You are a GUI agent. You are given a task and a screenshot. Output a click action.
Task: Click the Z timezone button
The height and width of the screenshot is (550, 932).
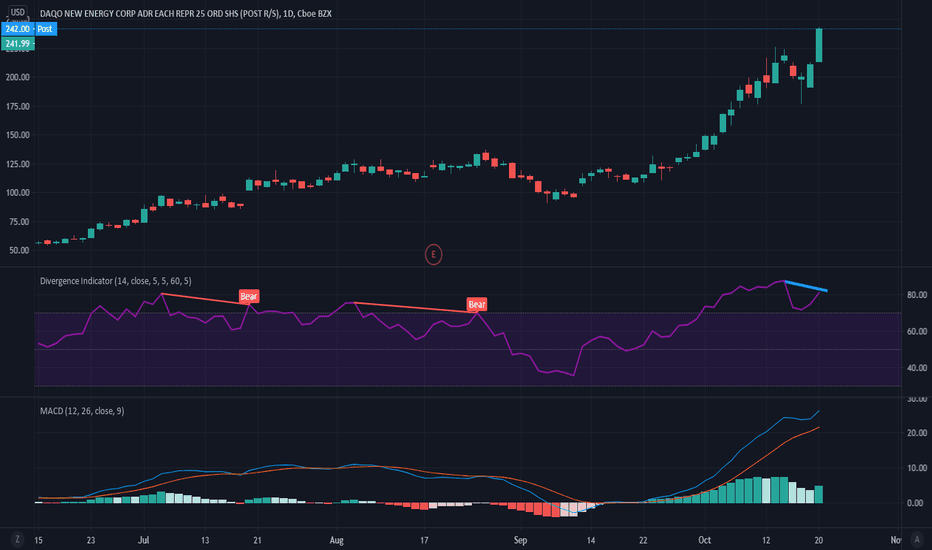(17, 539)
